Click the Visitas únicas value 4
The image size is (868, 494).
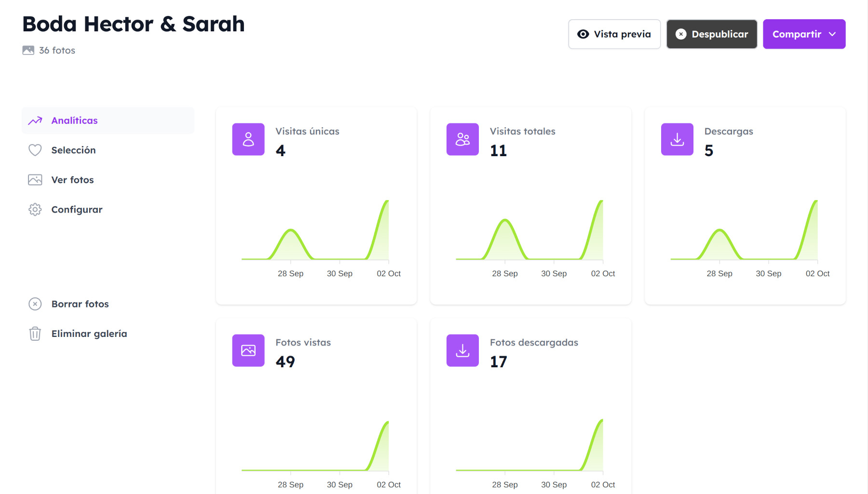pos(281,151)
